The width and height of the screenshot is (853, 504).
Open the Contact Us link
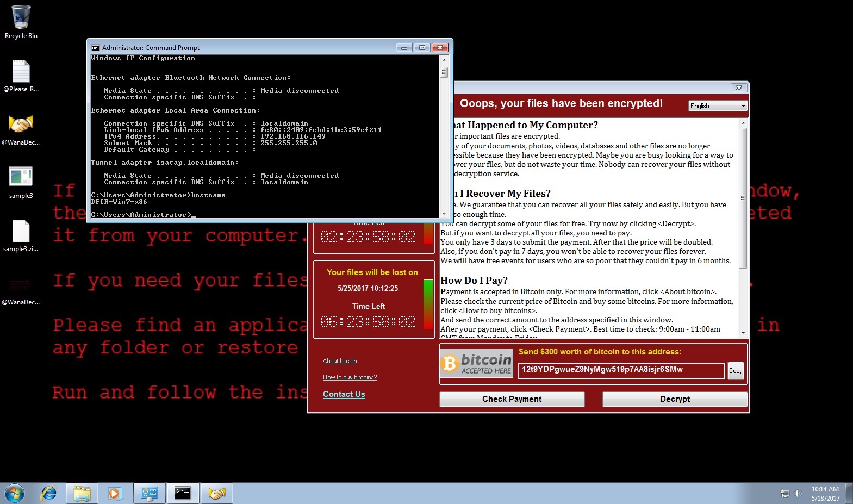pos(344,394)
